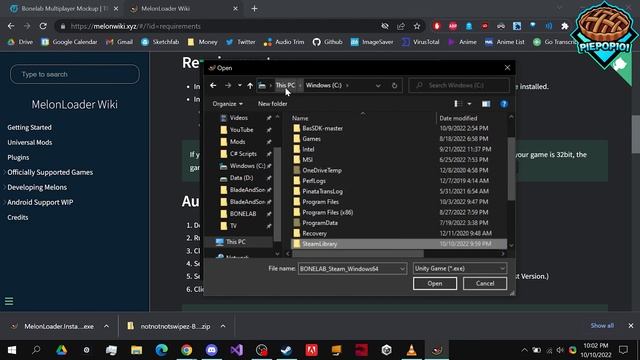Open the Github bookmark

[328, 42]
